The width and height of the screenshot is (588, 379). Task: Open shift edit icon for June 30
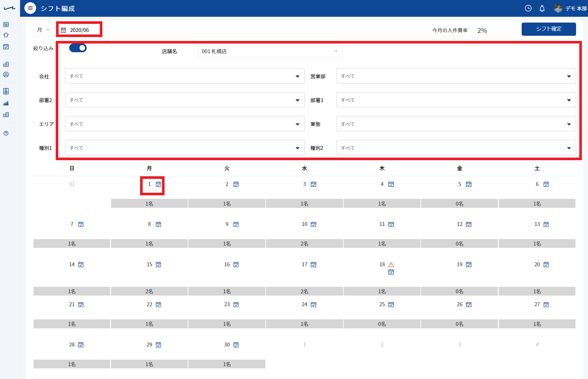[236, 345]
